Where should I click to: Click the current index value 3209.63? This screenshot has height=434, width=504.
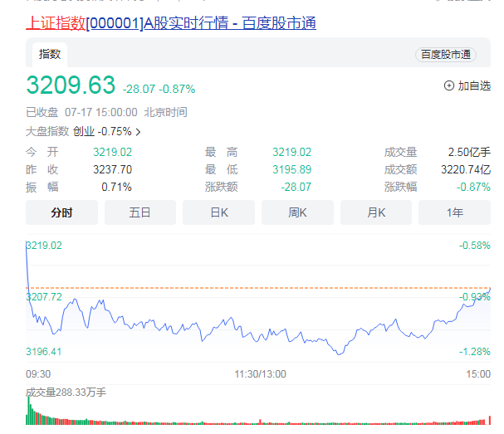71,86
